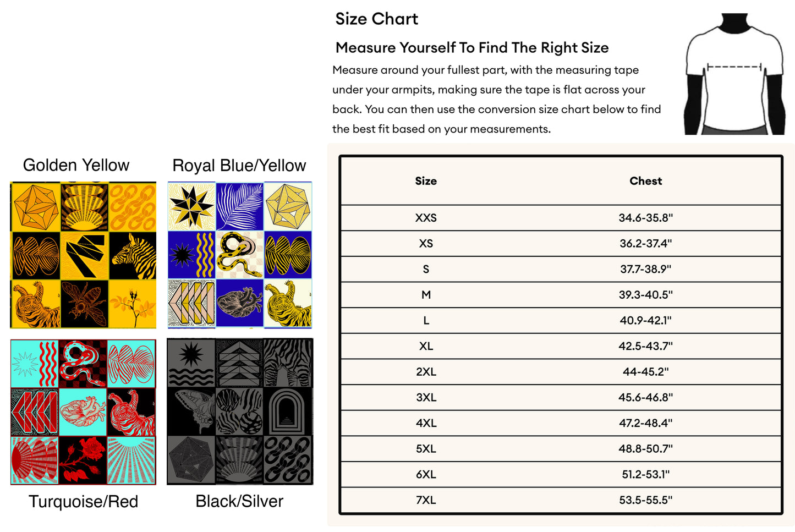
Task: Select the Royal Blue/Yellow color label
Action: [x=239, y=166]
